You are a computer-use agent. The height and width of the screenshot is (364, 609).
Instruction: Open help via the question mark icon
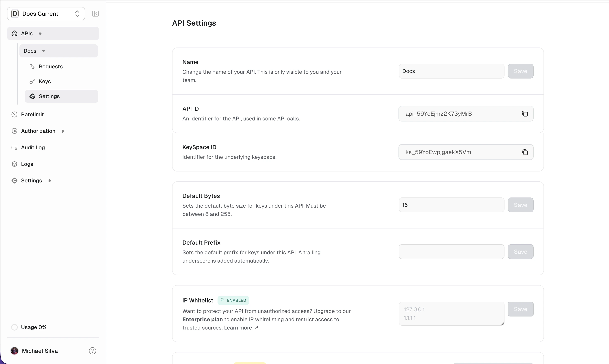pyautogui.click(x=93, y=351)
